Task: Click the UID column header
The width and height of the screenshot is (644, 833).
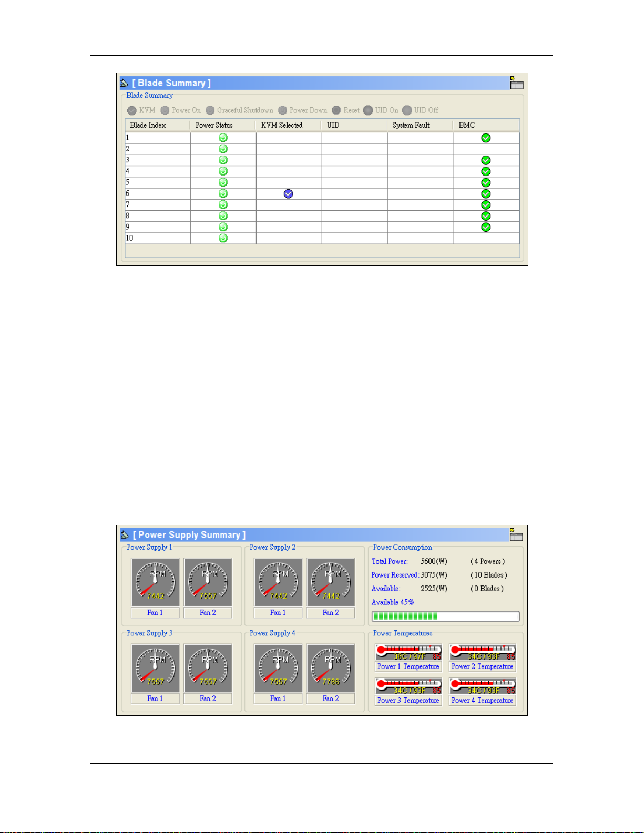Action: [x=354, y=125]
